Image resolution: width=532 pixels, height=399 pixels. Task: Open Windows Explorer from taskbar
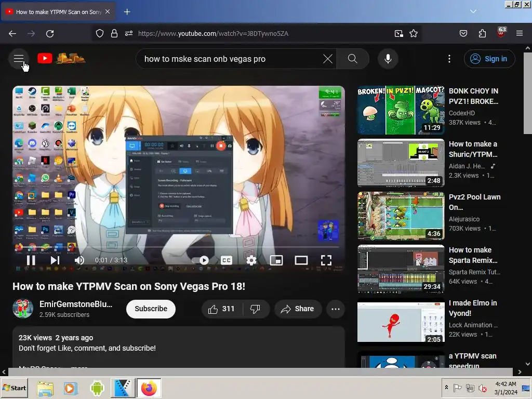pyautogui.click(x=45, y=388)
